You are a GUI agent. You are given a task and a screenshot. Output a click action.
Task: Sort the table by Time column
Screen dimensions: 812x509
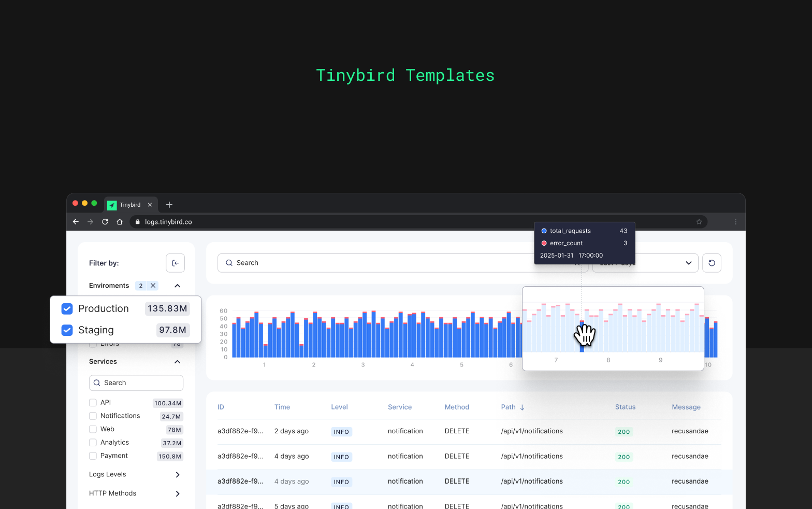[x=282, y=407]
